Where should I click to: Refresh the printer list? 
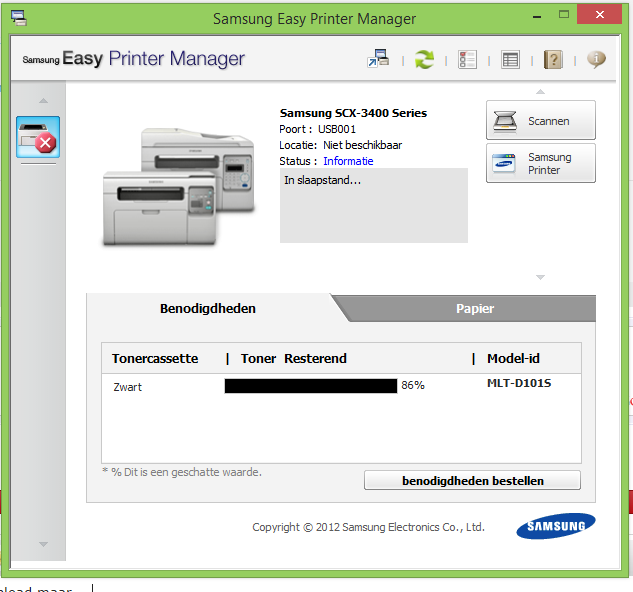click(424, 60)
